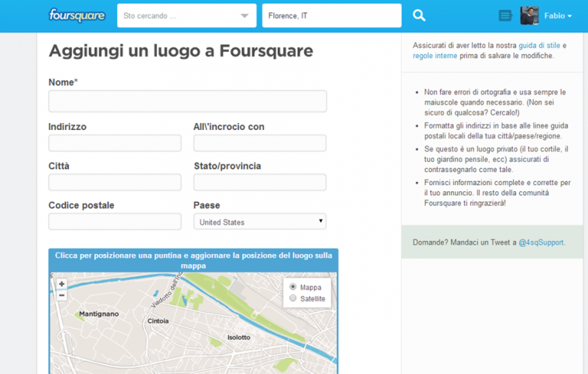Select the Mappa radio button
The height and width of the screenshot is (374, 588).
(293, 287)
